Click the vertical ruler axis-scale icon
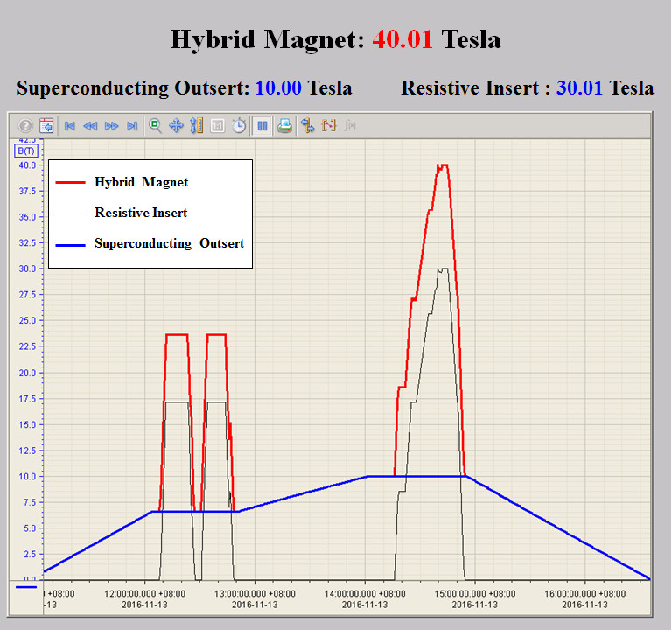This screenshot has height=630, width=672. 197,126
